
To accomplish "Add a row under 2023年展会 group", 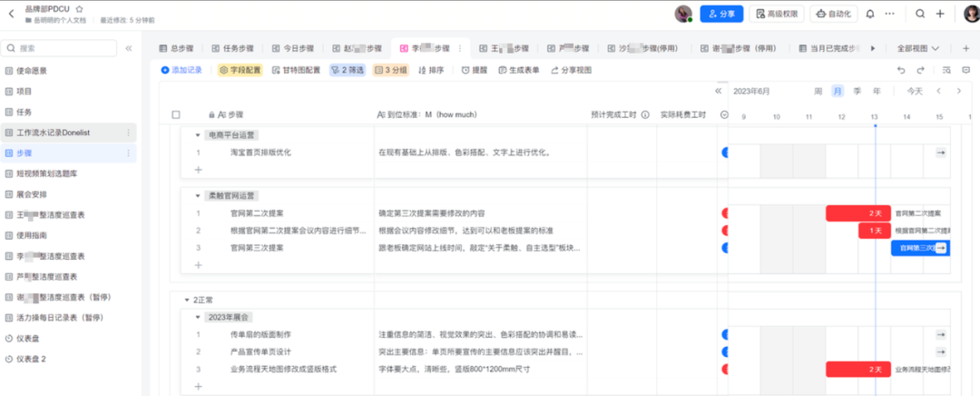I will click(x=198, y=386).
